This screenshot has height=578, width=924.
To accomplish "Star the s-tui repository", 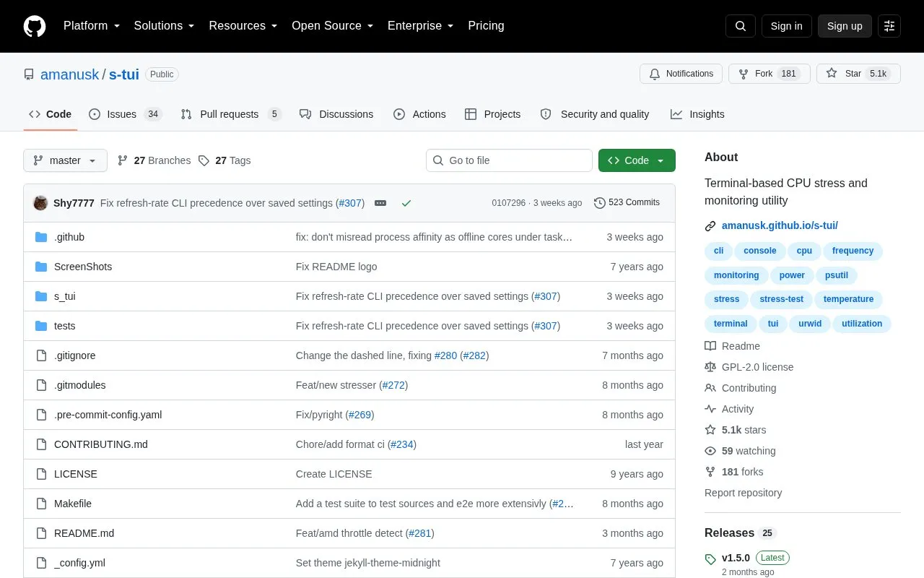I will pos(858,74).
